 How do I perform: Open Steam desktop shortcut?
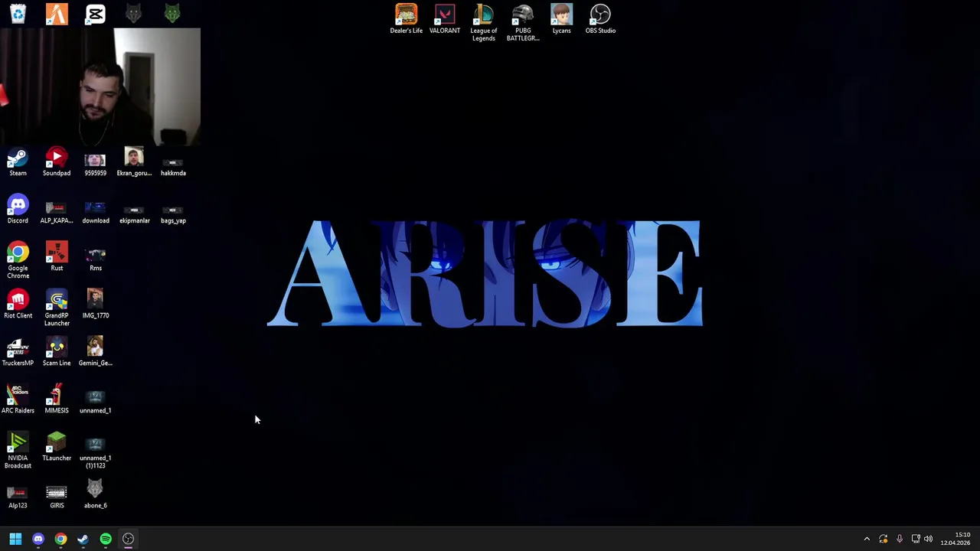pyautogui.click(x=18, y=162)
